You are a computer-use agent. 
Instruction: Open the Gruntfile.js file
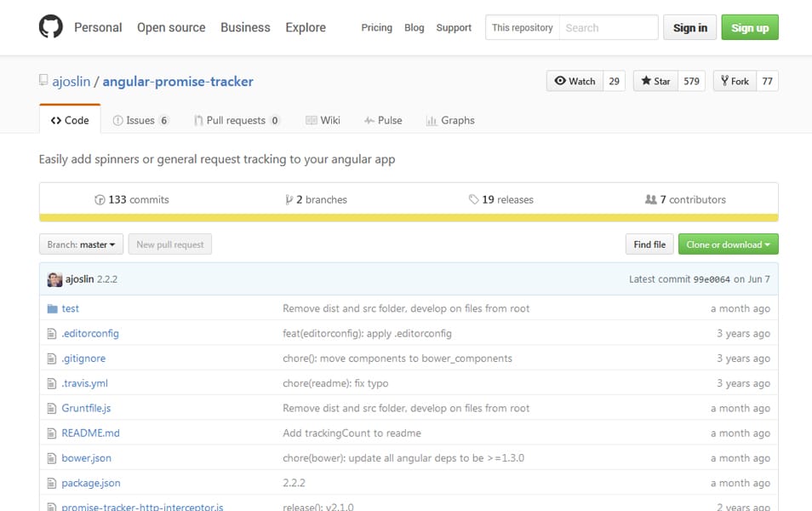[x=86, y=409]
